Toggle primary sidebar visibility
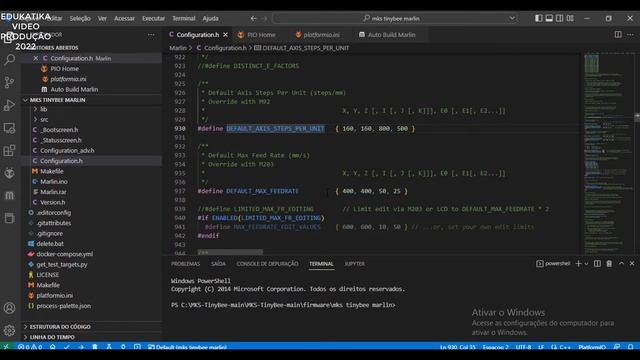640x360 pixels. 539,18
